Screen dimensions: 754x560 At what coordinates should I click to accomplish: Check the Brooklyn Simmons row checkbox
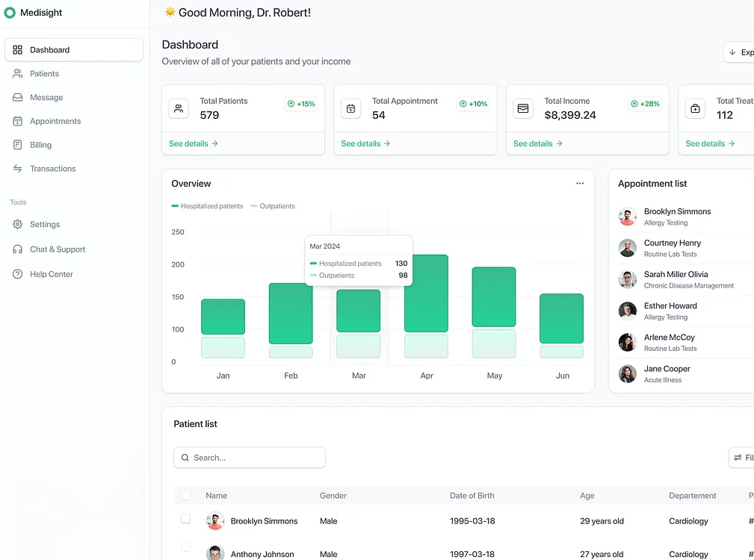click(x=185, y=519)
